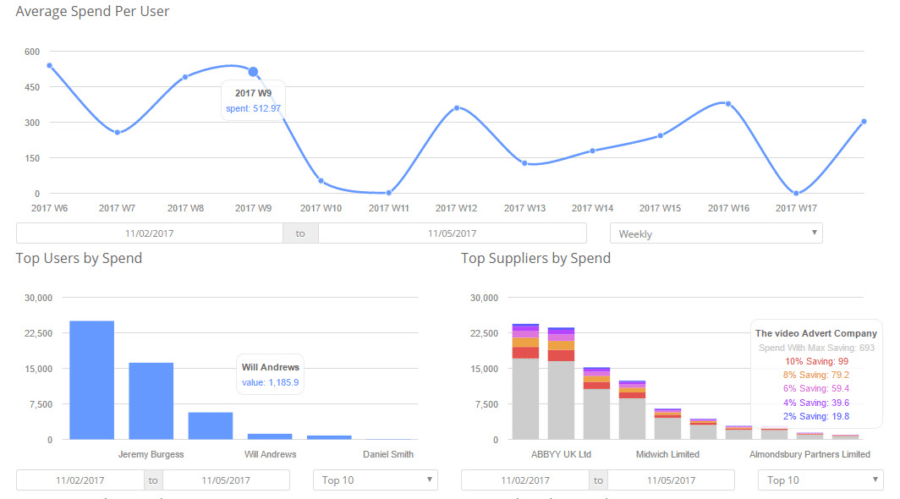Image resolution: width=900 pixels, height=499 pixels.
Task: Select the 2017 W10 data point on line
Action: point(321,181)
